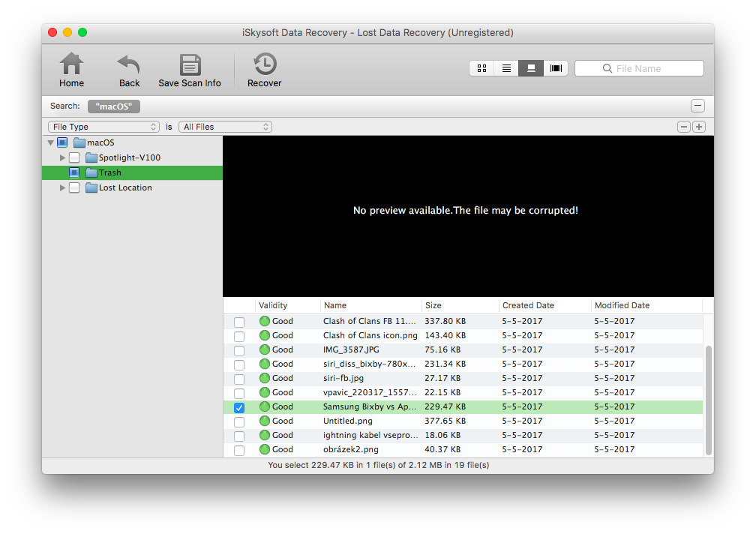The height and width of the screenshot is (534, 756).
Task: Check the IMG_3587.JPG checkbox
Action: 239,350
